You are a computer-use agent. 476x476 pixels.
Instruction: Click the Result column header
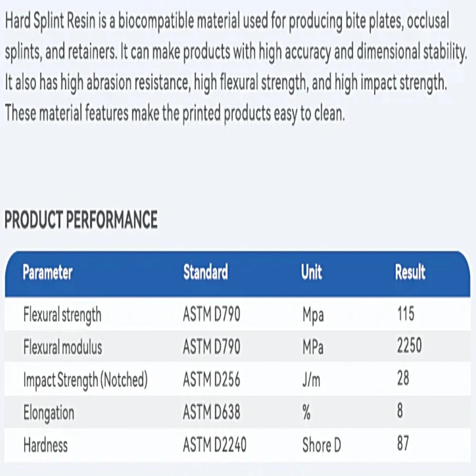(410, 273)
